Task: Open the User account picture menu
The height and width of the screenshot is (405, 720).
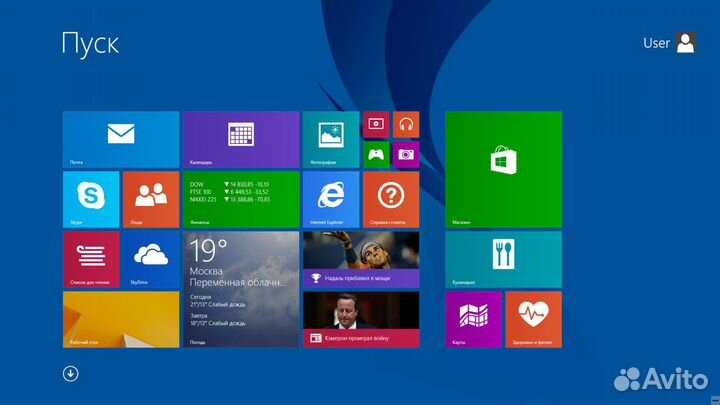Action: 686,43
